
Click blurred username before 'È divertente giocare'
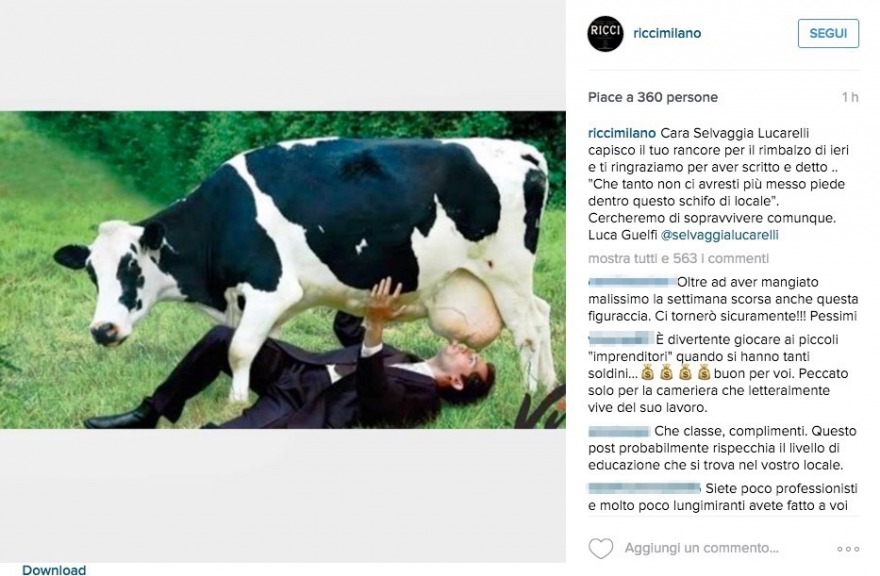click(x=621, y=339)
